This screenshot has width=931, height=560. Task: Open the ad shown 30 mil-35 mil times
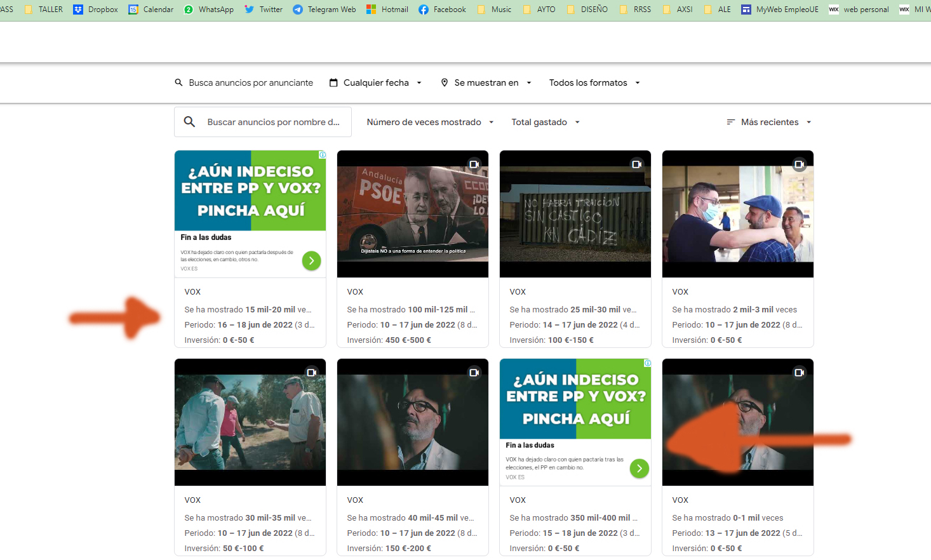tap(250, 457)
